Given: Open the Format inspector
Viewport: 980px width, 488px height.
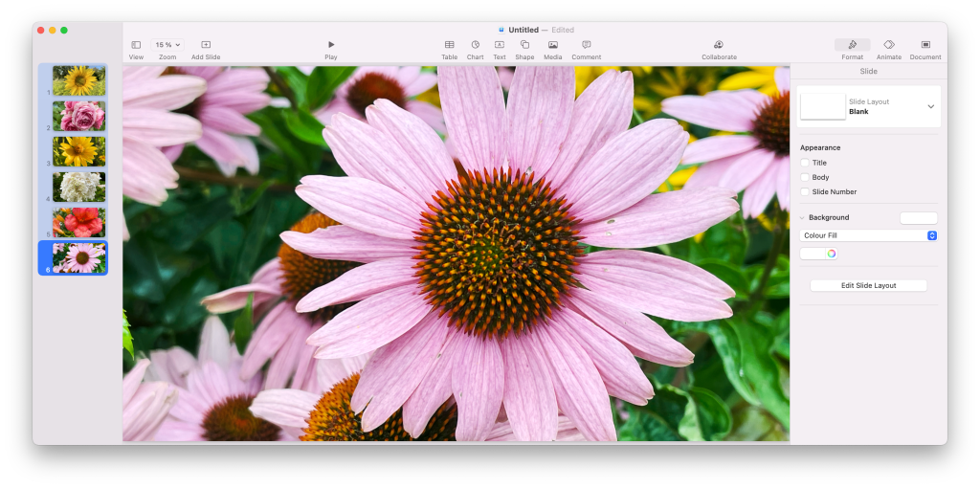Looking at the screenshot, I should tap(852, 45).
